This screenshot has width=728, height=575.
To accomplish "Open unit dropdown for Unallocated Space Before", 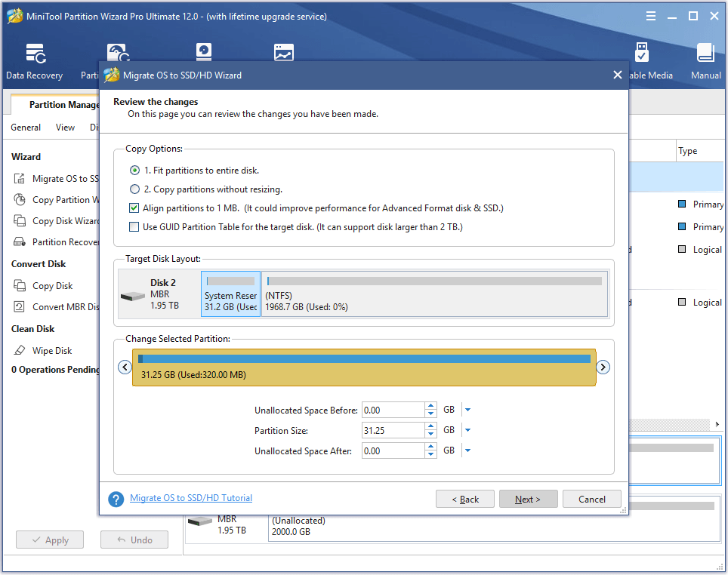I will pyautogui.click(x=468, y=410).
